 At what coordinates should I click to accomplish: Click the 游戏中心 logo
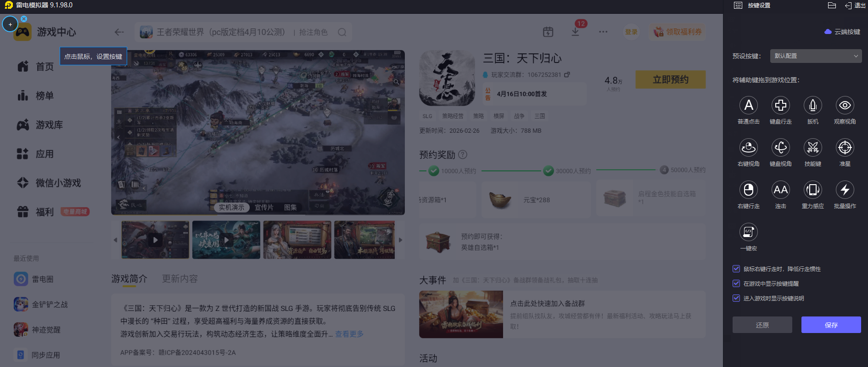pos(45,32)
